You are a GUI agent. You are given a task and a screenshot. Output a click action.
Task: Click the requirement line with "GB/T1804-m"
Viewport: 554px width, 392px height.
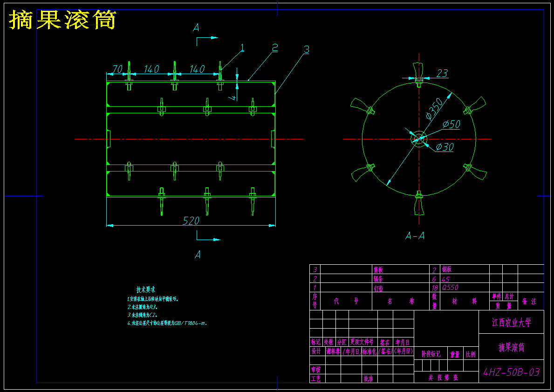tap(167, 323)
